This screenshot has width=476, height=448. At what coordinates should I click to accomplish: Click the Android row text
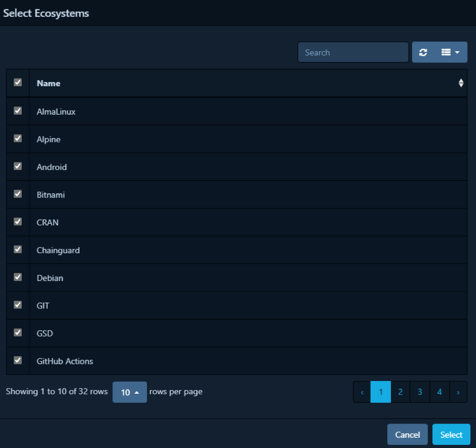point(52,167)
